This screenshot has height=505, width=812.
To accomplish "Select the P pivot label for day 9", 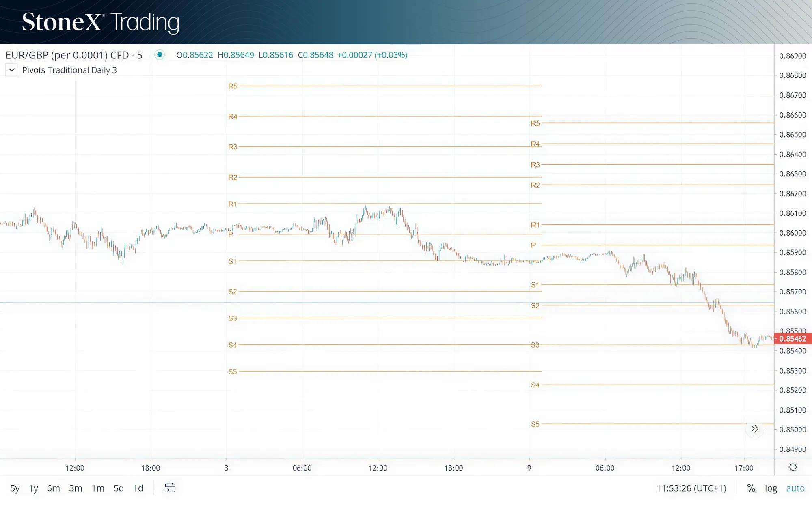I will click(x=533, y=245).
